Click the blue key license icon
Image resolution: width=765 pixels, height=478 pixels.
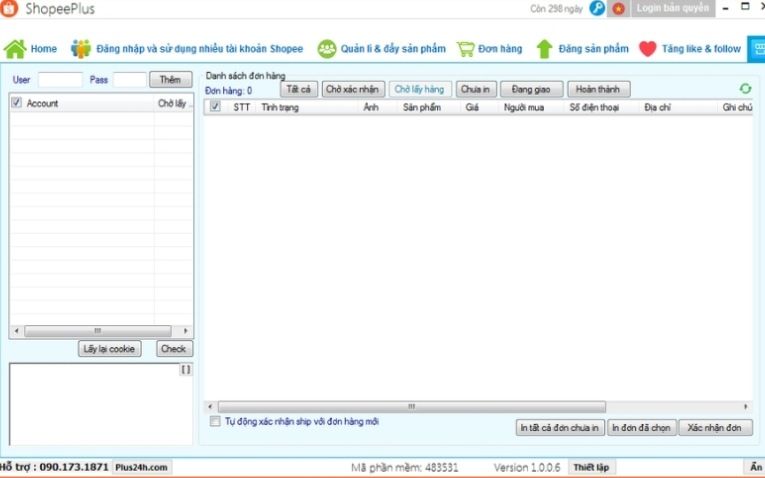pyautogui.click(x=597, y=9)
